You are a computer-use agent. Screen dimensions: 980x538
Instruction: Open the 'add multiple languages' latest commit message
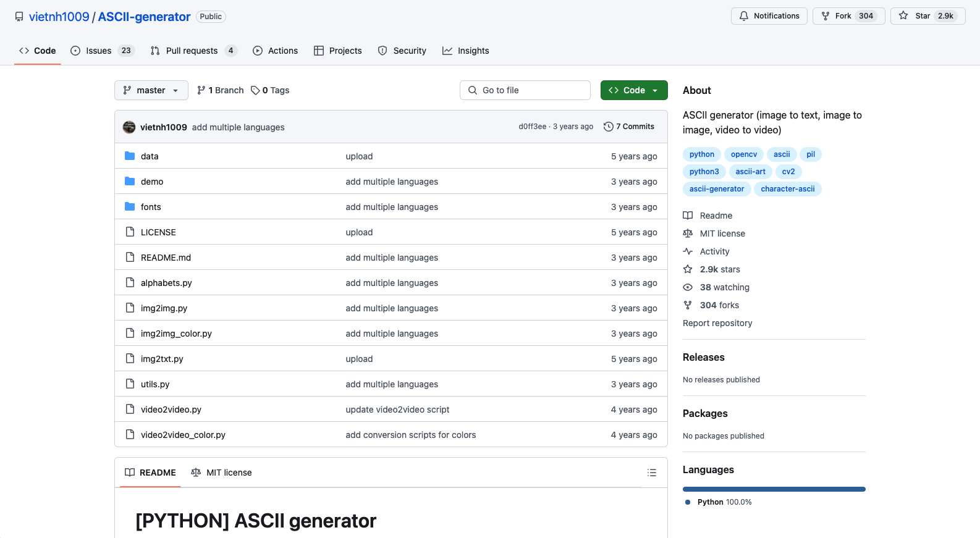(x=239, y=127)
